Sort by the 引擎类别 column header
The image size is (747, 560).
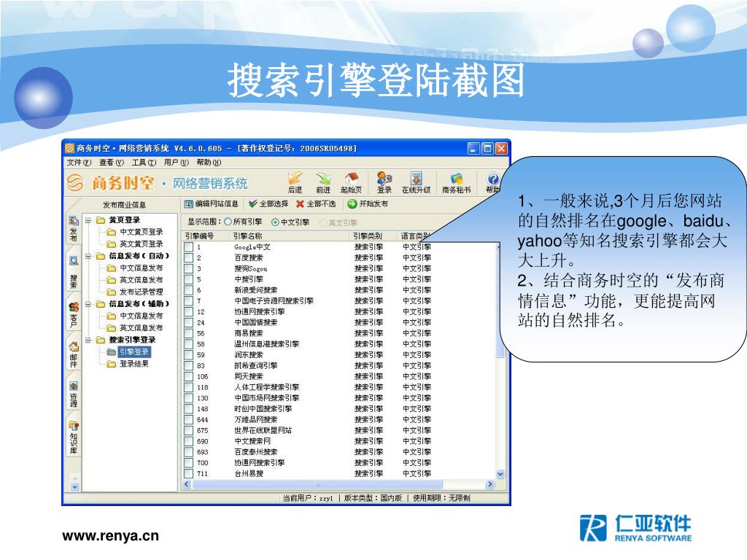pos(373,236)
